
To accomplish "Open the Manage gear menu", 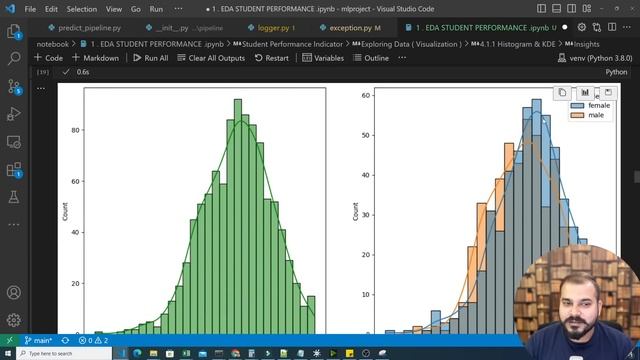I will [x=14, y=320].
